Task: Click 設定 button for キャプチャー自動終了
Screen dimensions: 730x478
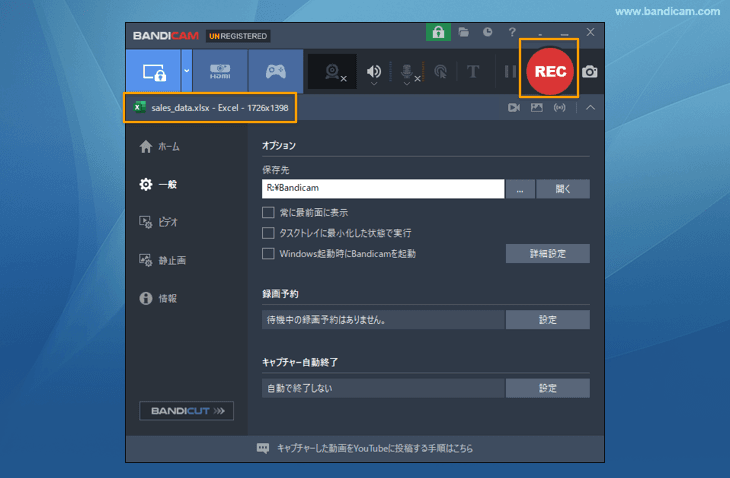Action: click(548, 388)
